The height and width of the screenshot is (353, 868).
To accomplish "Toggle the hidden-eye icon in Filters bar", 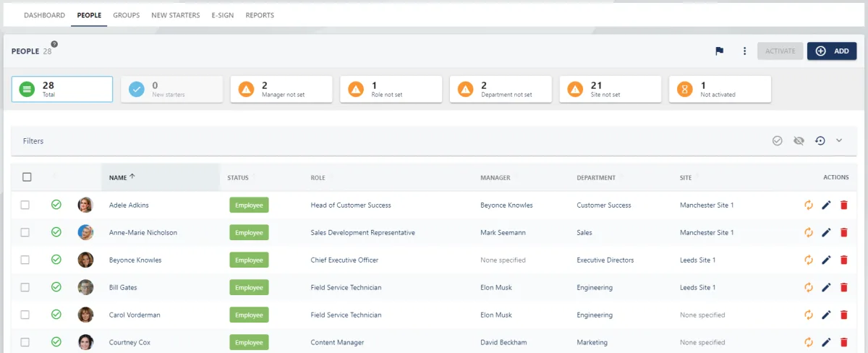I will click(x=799, y=141).
